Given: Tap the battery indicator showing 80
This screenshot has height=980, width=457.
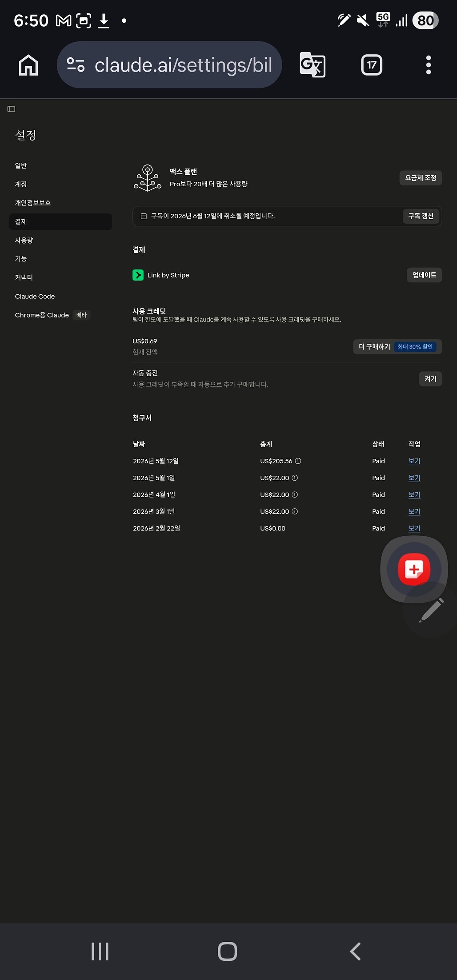Looking at the screenshot, I should click(425, 20).
